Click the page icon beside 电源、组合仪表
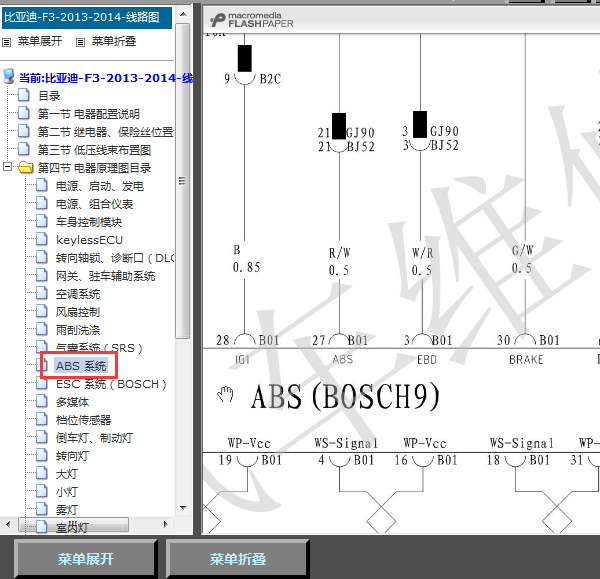This screenshot has height=579, width=600. pos(42,203)
